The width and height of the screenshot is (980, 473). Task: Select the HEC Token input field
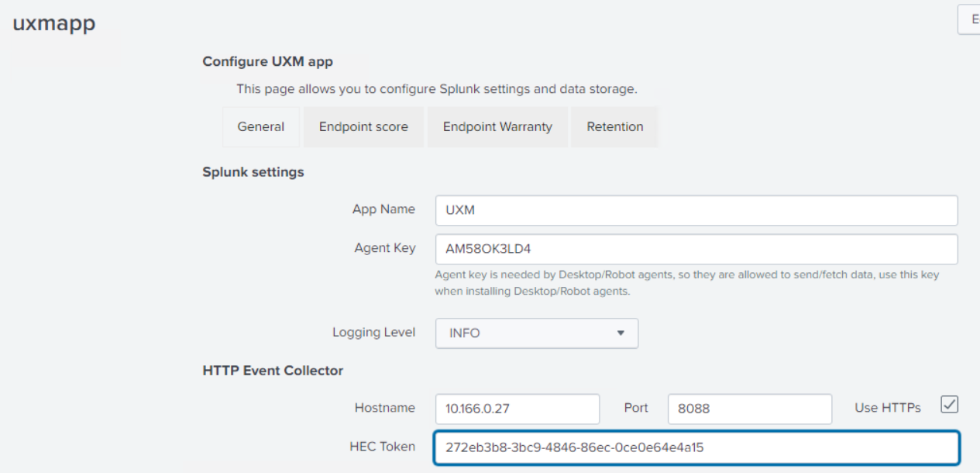point(696,446)
